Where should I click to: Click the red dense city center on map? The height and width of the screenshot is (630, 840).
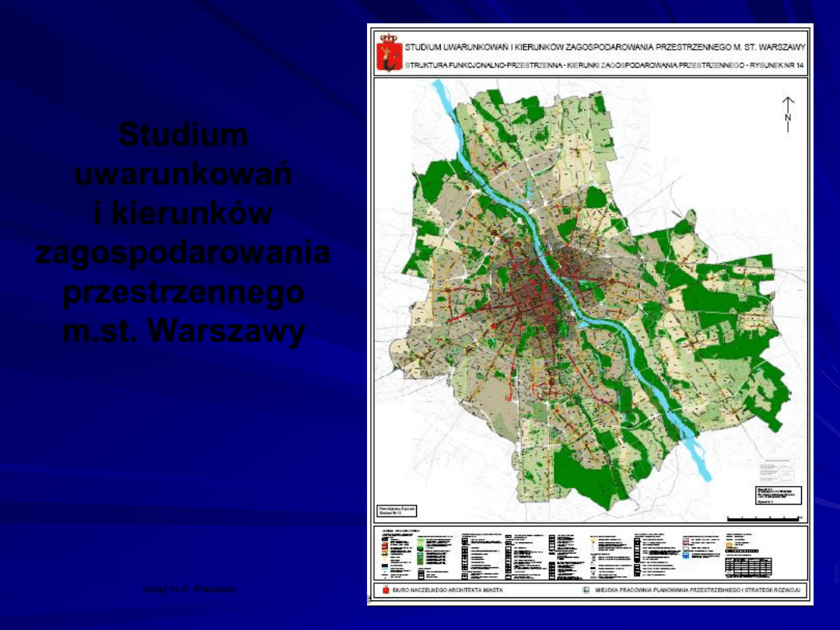pos(537,296)
